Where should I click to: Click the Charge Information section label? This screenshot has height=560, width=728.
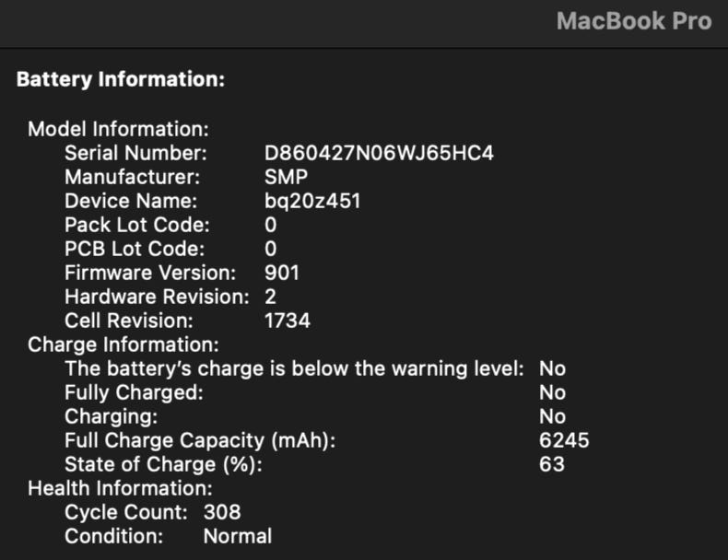coord(123,344)
